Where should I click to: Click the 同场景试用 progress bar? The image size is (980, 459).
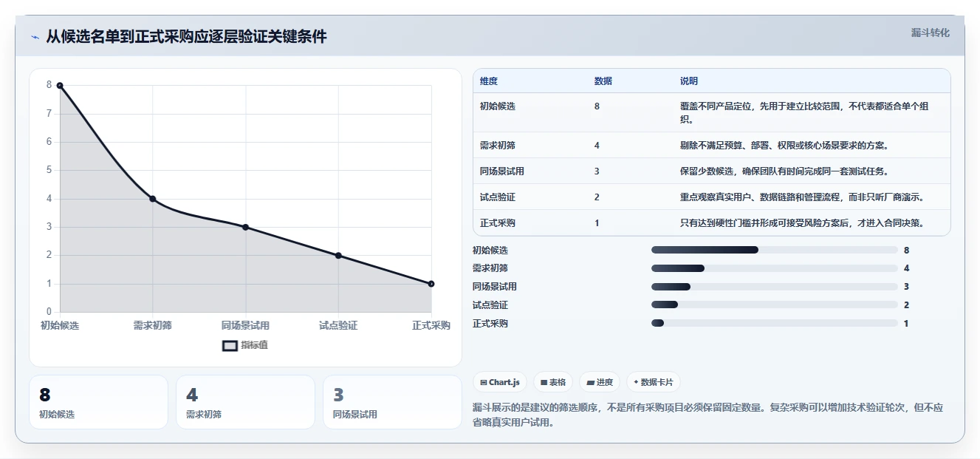(774, 287)
